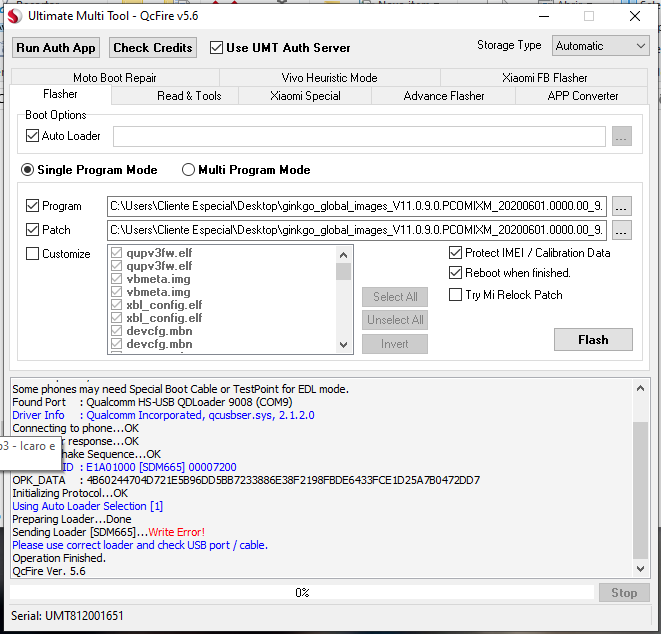Click the Program file path field

coord(357,206)
